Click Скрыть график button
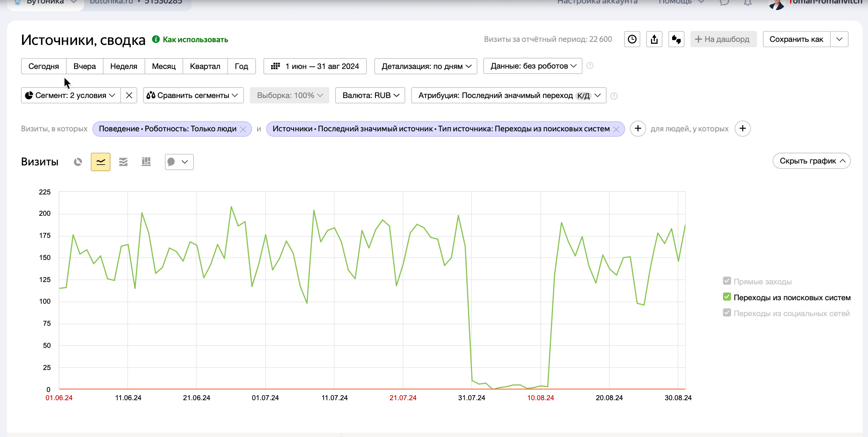Viewport: 868px width, 437px height. [811, 161]
